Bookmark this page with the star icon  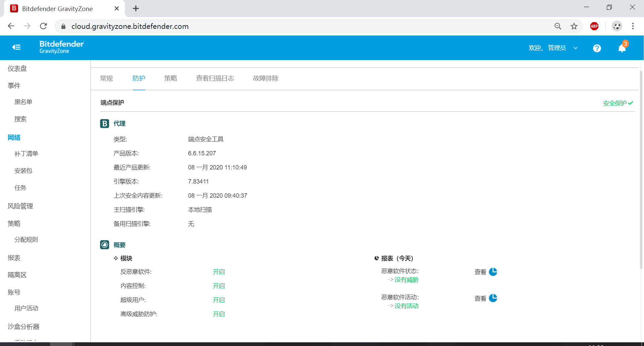574,26
